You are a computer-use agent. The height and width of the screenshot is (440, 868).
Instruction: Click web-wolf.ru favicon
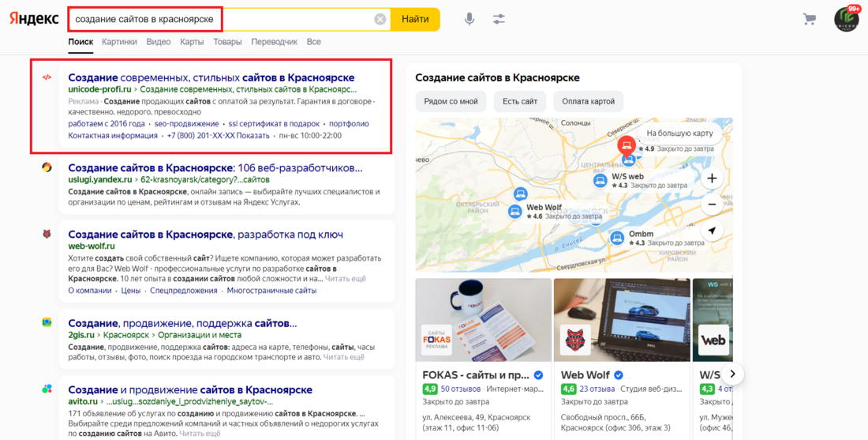(x=47, y=234)
